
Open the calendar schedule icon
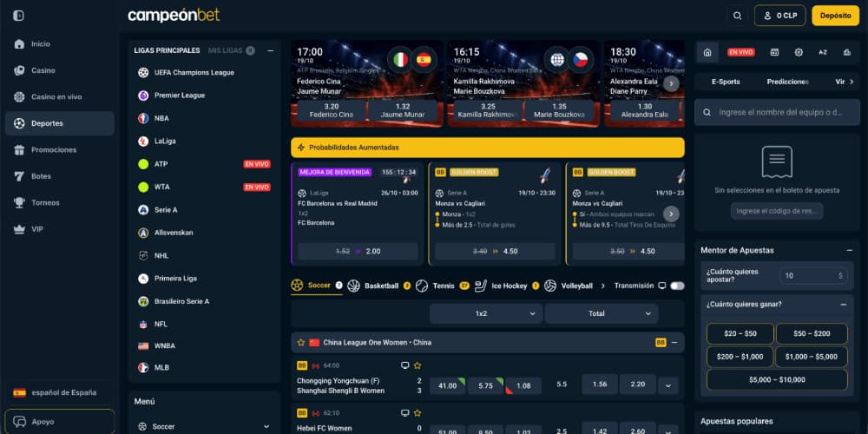coord(774,52)
